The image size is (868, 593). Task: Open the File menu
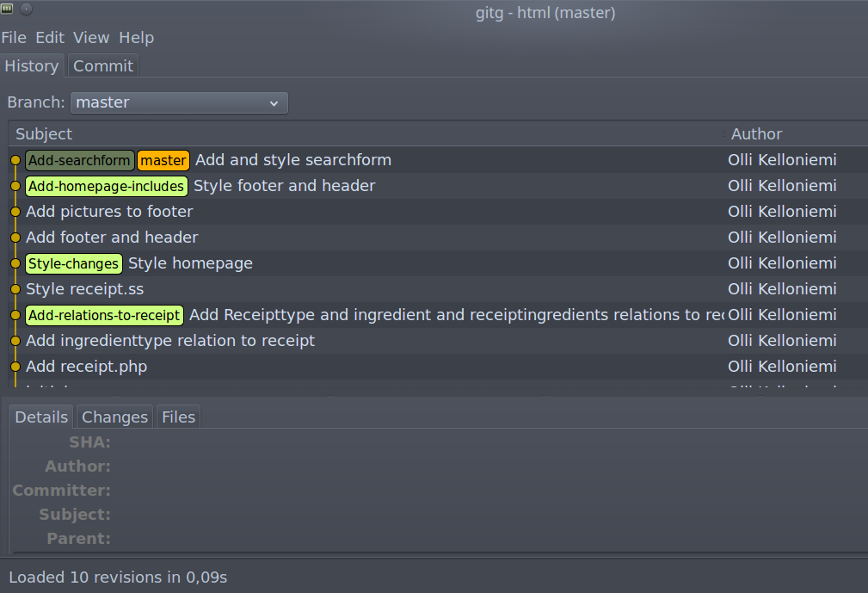[x=14, y=38]
